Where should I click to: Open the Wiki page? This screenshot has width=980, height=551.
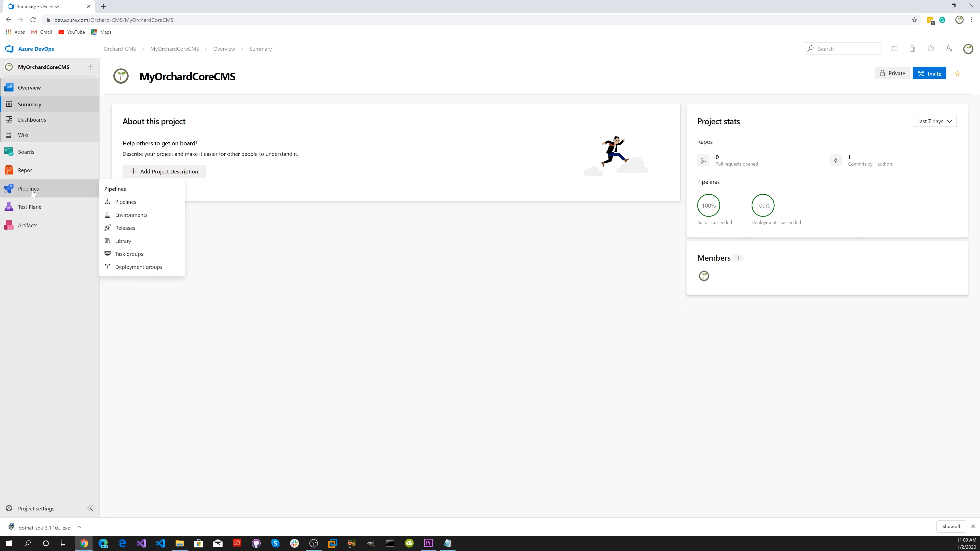[x=50, y=135]
